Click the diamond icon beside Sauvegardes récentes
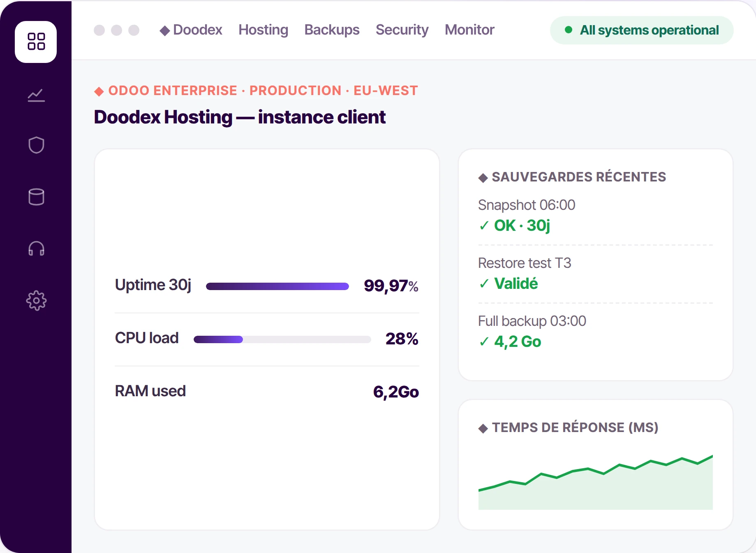Viewport: 756px width, 553px height. [x=483, y=178]
